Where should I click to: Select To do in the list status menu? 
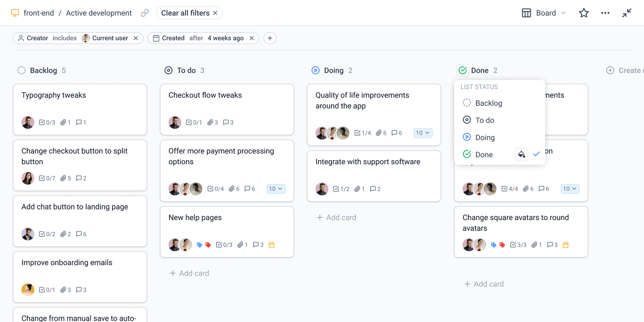[x=484, y=120]
